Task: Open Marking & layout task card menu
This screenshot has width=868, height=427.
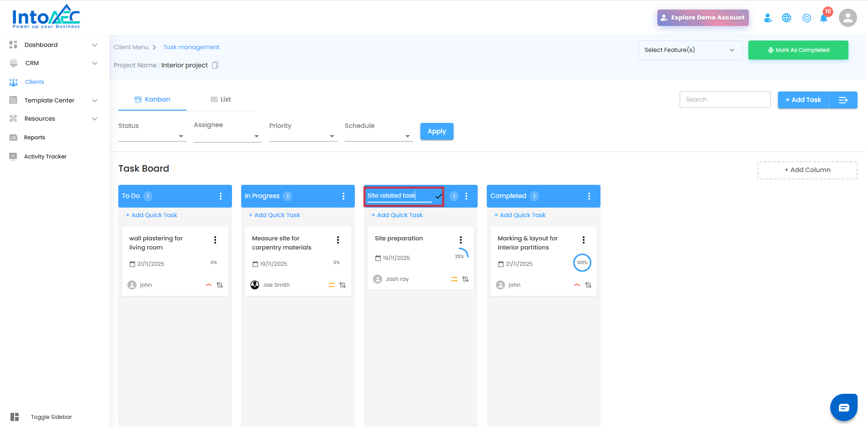Action: [584, 240]
